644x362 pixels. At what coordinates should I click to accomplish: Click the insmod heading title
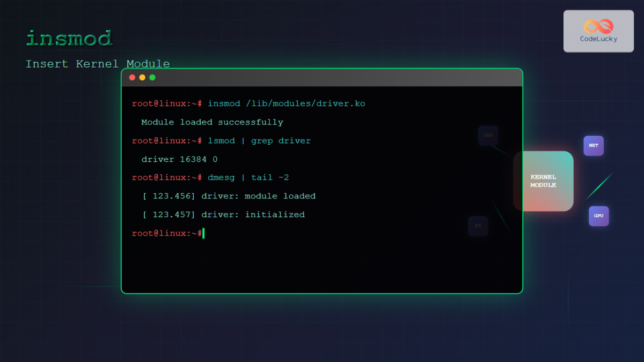(69, 39)
